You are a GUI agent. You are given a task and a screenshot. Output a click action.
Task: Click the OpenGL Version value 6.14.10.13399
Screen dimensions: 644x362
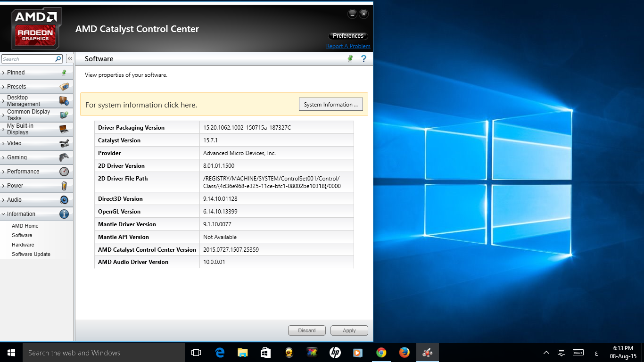(x=220, y=212)
